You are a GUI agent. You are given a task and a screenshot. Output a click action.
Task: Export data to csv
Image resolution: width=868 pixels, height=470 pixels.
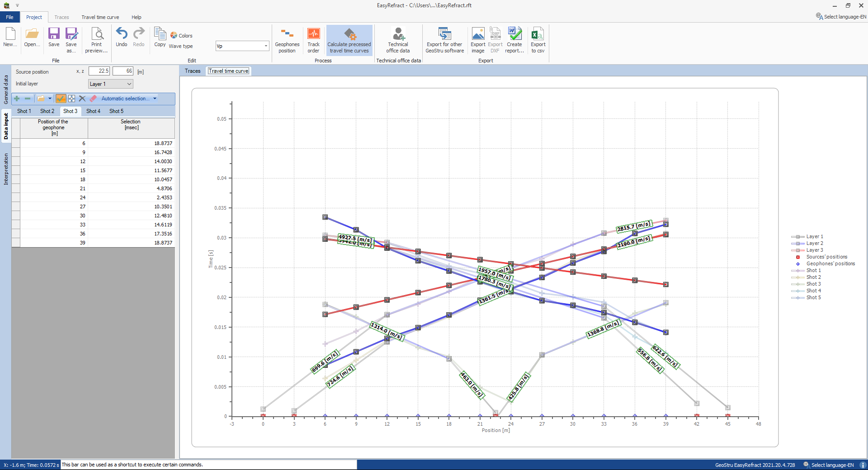[x=538, y=40]
